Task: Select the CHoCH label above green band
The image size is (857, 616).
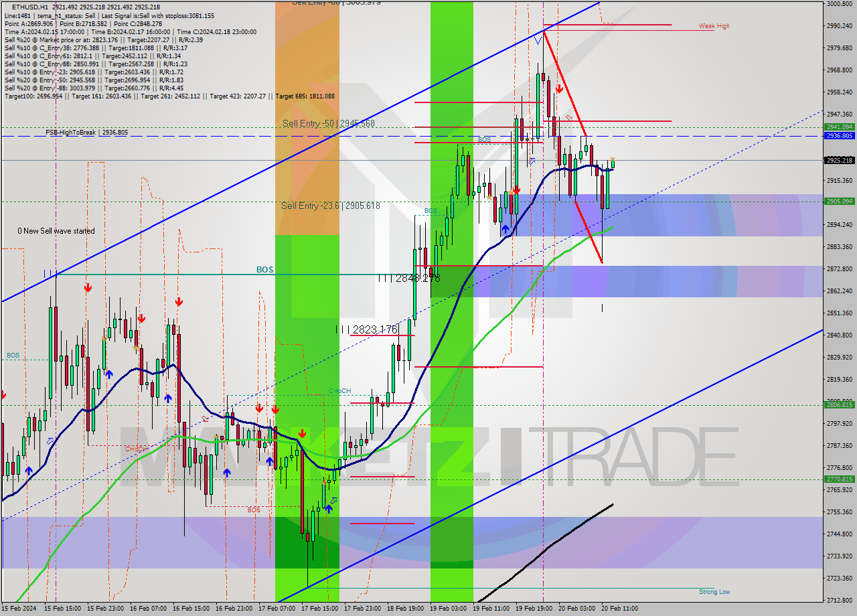Action: [x=339, y=391]
